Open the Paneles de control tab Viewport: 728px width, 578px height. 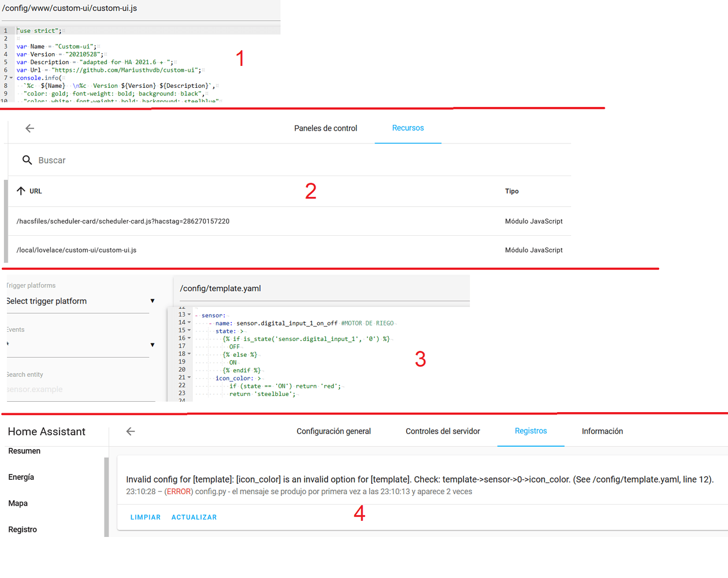(x=325, y=128)
